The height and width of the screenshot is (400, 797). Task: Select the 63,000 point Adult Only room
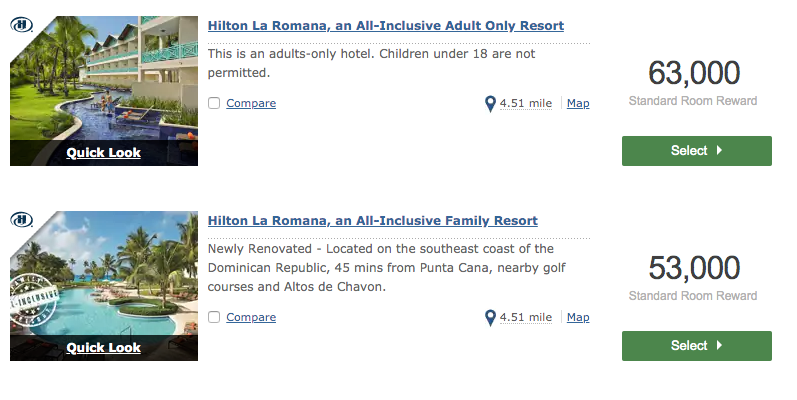pos(696,151)
